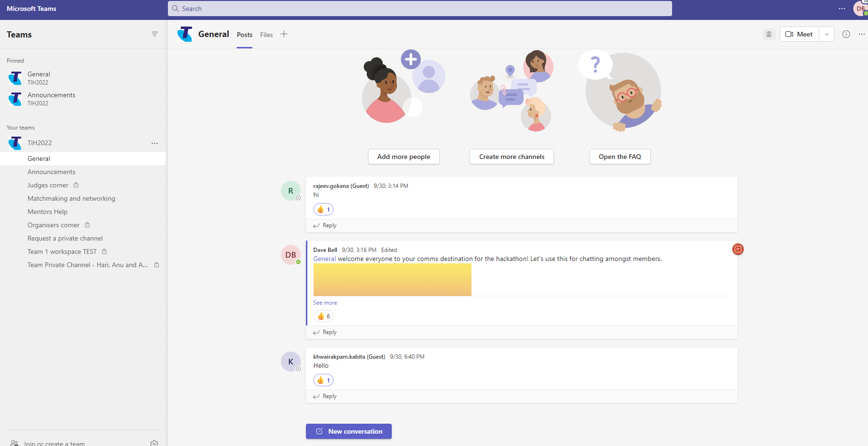
Task: Expand Dave Bell's post with See more
Action: coord(325,303)
